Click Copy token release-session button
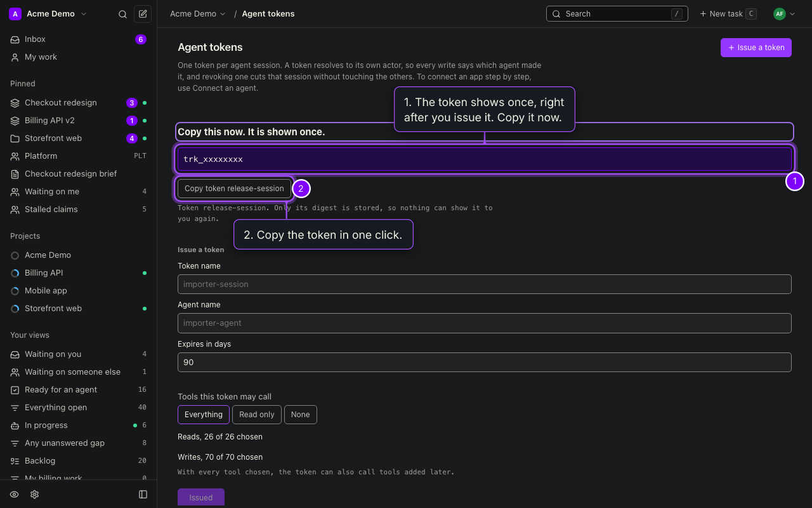The width and height of the screenshot is (812, 508). coord(235,189)
